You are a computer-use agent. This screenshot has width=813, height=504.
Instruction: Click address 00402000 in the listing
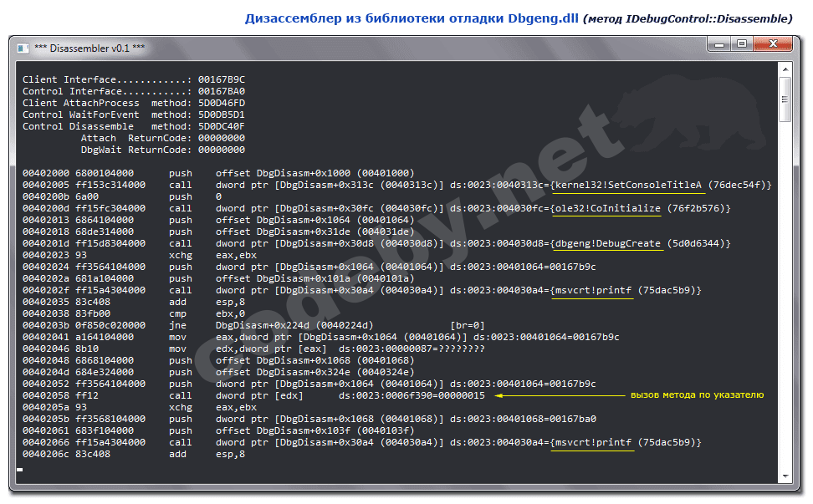(x=46, y=173)
